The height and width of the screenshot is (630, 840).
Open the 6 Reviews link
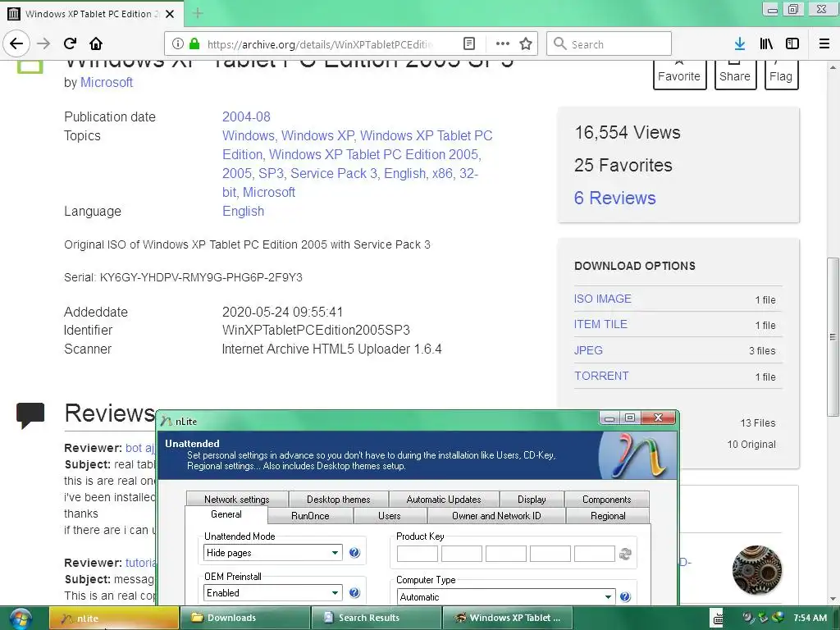[x=615, y=199]
